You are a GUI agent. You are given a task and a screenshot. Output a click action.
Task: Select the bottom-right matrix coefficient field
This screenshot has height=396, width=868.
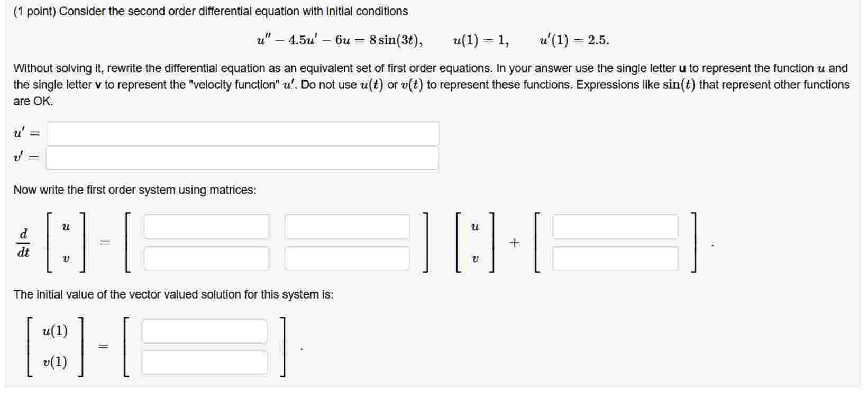[347, 259]
